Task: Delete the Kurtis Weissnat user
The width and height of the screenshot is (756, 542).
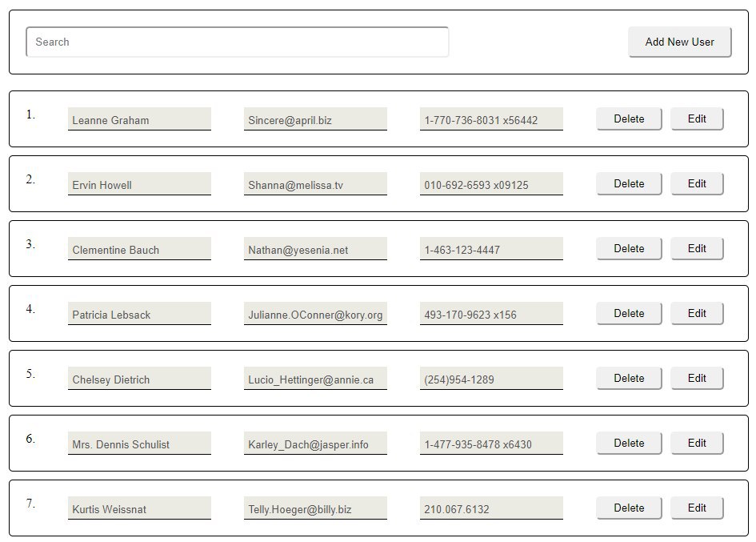Action: 629,508
